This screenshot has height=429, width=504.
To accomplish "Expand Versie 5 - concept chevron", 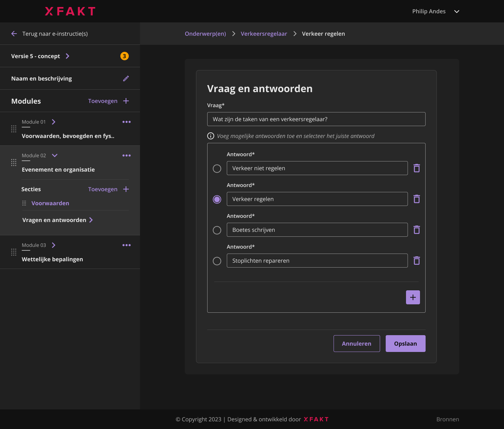I will tap(68, 56).
